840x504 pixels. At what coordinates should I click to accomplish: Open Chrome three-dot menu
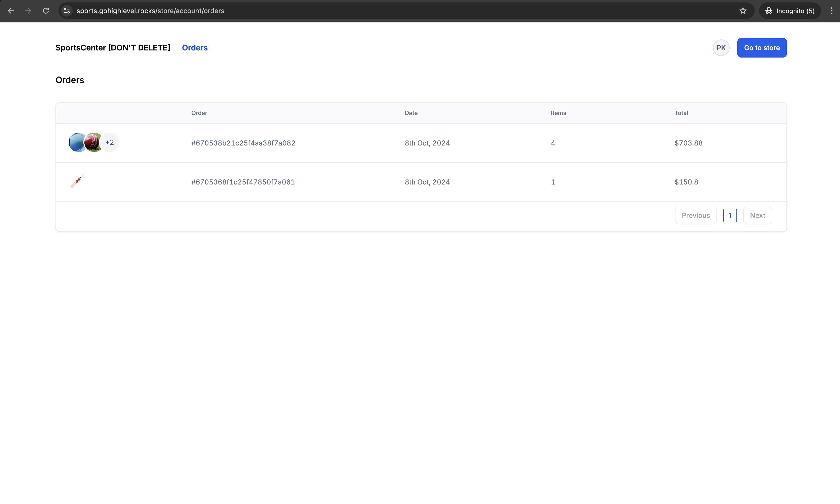point(831,11)
